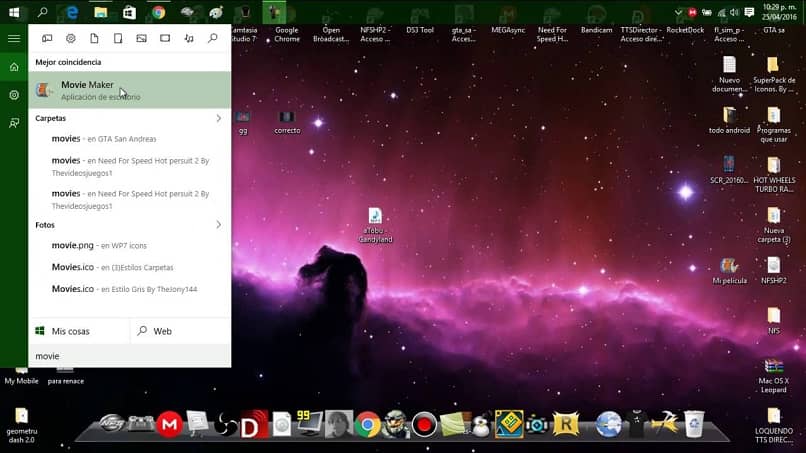Select the Home icon in search sidebar
Screen dimensions: 806x453
point(14,67)
